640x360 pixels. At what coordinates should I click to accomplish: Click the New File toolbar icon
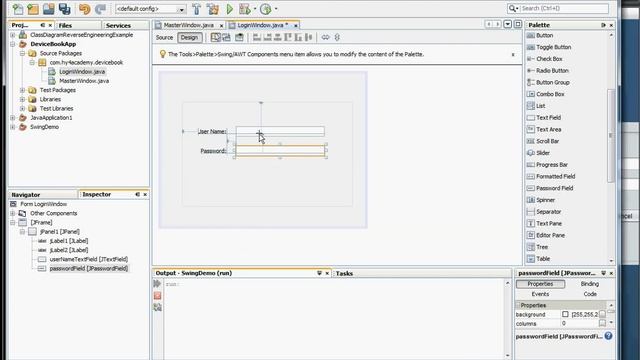pyautogui.click(x=18, y=9)
